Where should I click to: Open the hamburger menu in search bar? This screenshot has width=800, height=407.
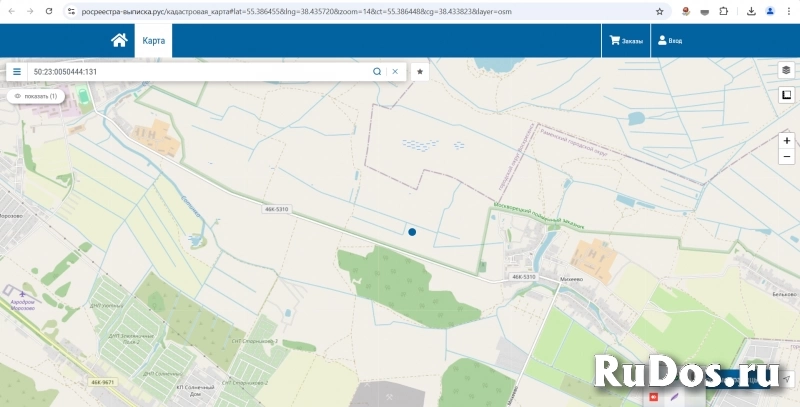pos(17,72)
